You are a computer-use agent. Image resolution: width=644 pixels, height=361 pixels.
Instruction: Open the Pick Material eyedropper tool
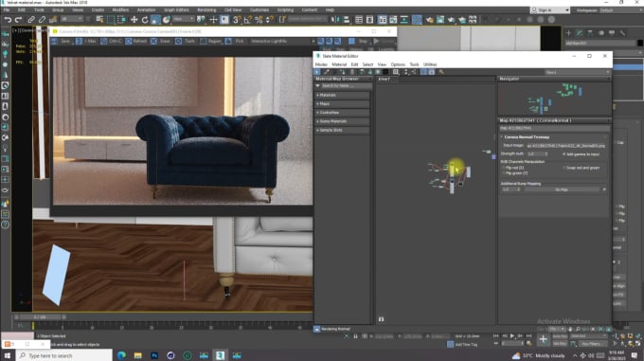(327, 72)
